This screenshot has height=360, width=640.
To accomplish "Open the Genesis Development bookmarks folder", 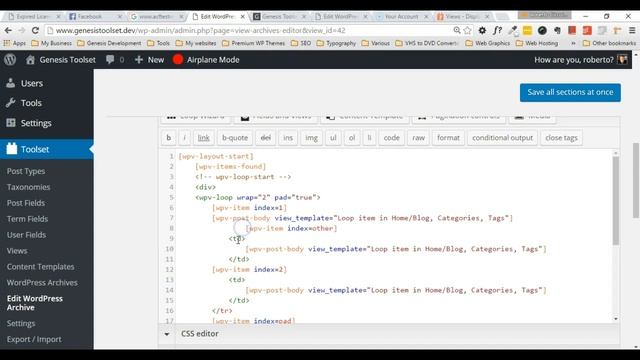I will click(x=109, y=43).
